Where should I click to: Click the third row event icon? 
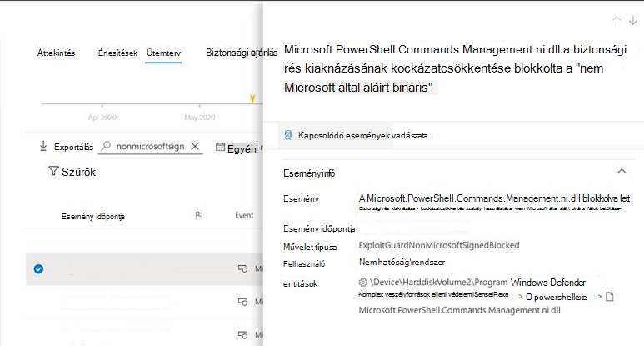(x=243, y=335)
